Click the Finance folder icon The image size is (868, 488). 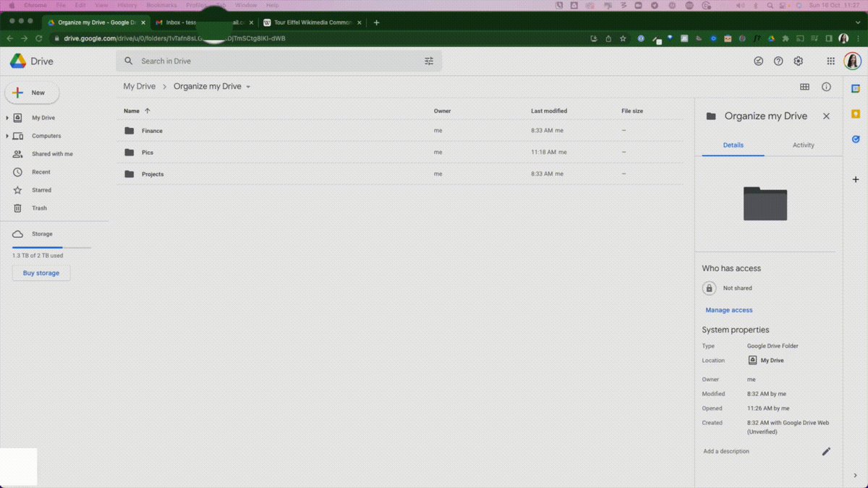click(x=129, y=131)
